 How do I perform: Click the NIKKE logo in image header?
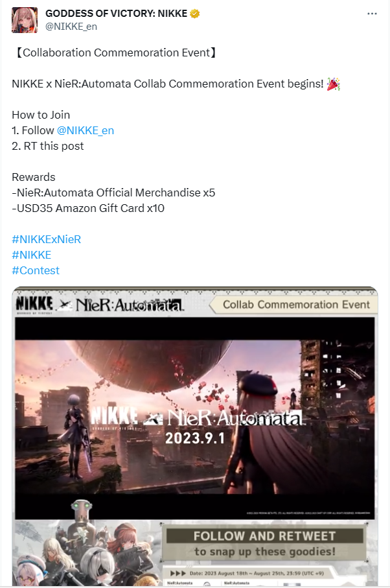pos(34,304)
